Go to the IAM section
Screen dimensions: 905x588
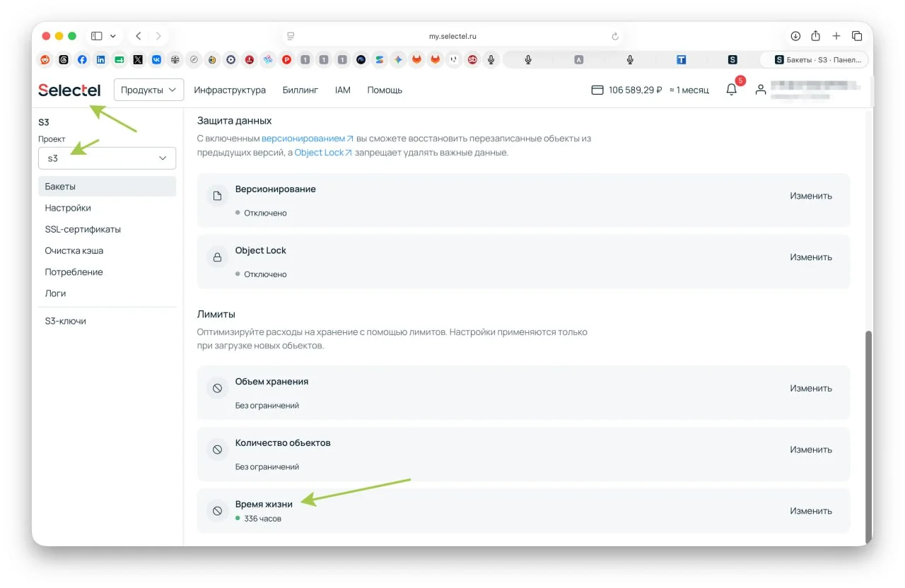pyautogui.click(x=343, y=90)
